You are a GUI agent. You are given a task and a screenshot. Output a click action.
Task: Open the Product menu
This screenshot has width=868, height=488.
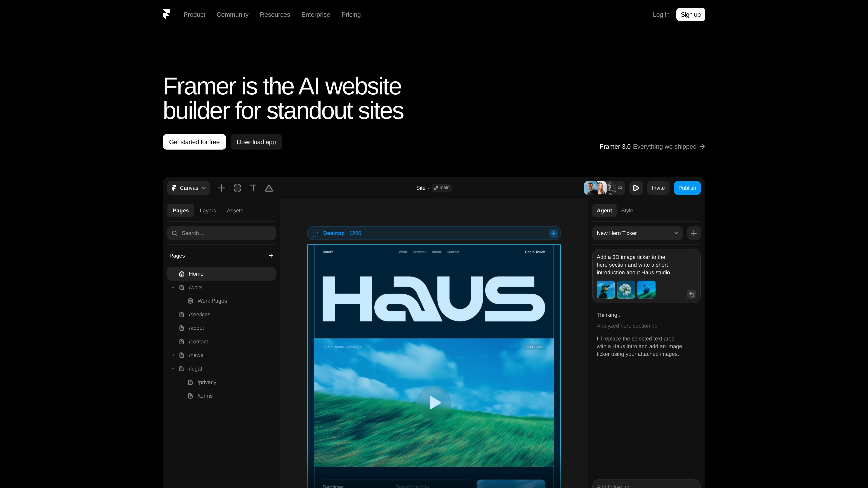click(x=194, y=14)
